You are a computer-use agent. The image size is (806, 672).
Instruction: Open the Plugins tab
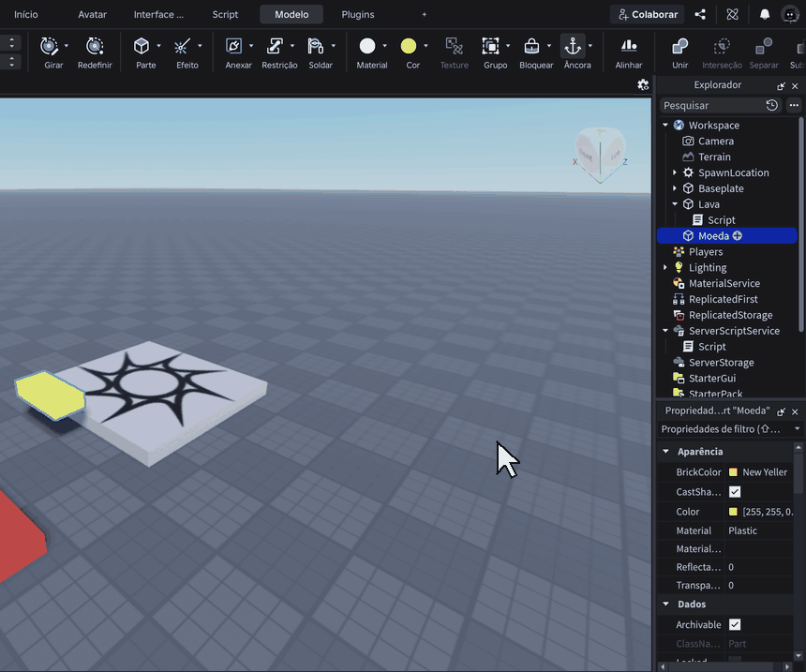pyautogui.click(x=358, y=14)
